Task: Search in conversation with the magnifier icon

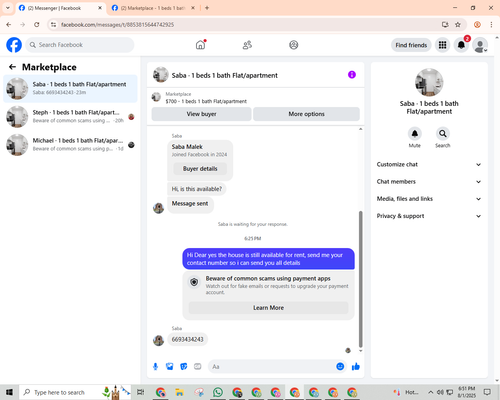Action: click(443, 134)
